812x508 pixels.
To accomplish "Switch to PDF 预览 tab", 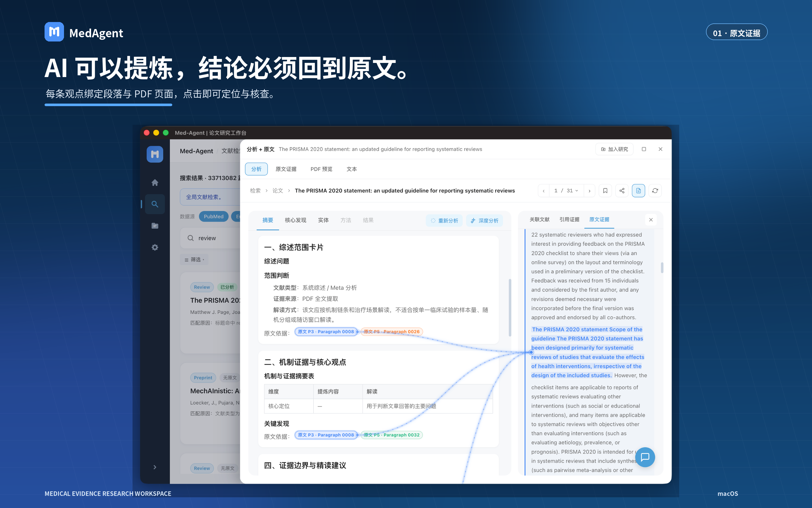I will pos(321,169).
